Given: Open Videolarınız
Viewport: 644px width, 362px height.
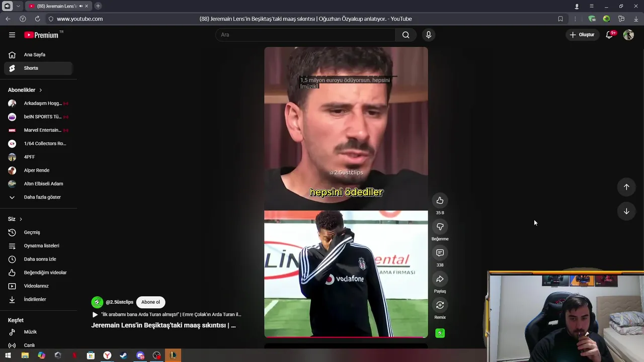Looking at the screenshot, I should click(x=38, y=286).
